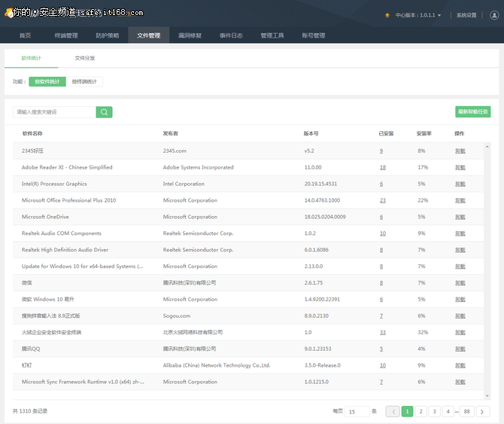
Task: Switch to the 软件统计 tab
Action: (x=31, y=58)
